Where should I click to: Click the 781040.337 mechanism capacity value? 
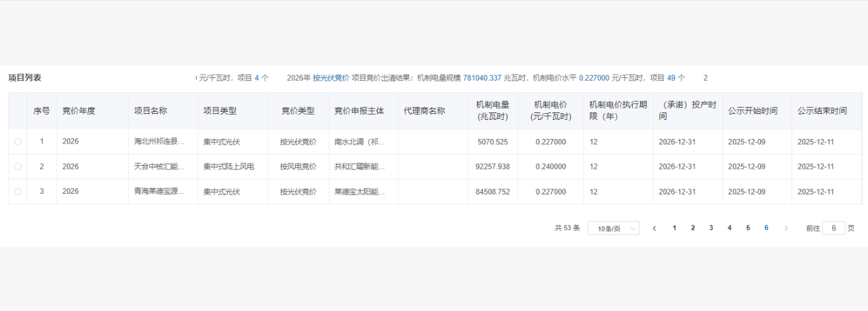(x=482, y=78)
